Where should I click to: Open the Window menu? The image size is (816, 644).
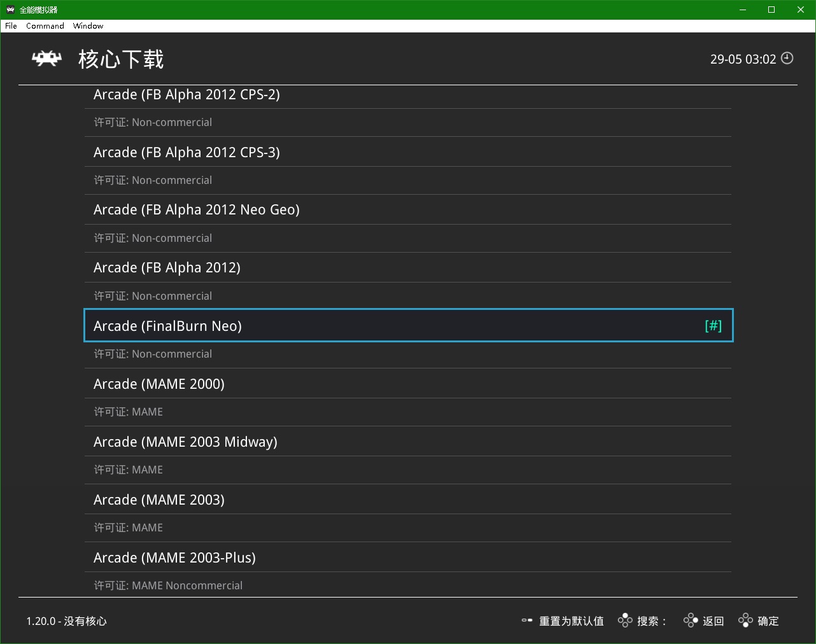tap(88, 26)
